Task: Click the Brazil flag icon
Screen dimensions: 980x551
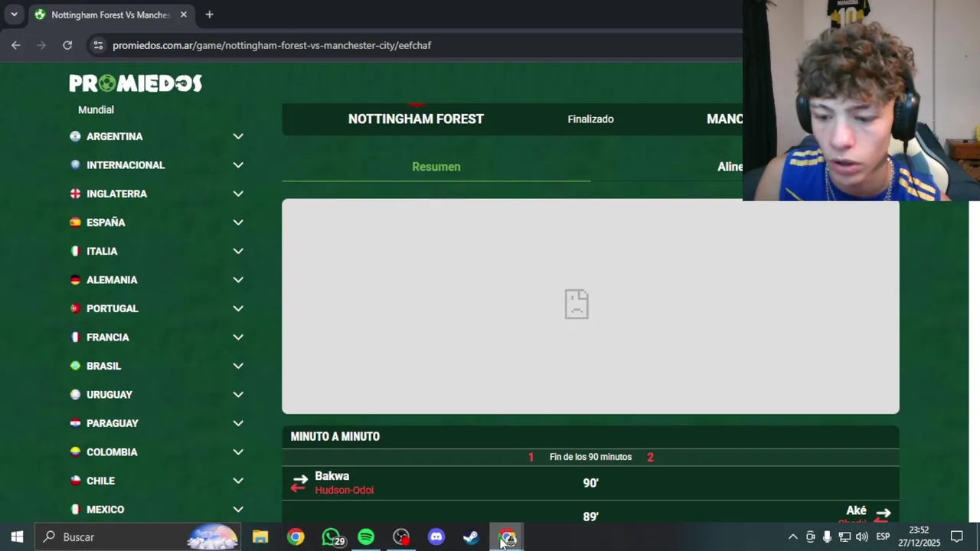Action: tap(75, 366)
